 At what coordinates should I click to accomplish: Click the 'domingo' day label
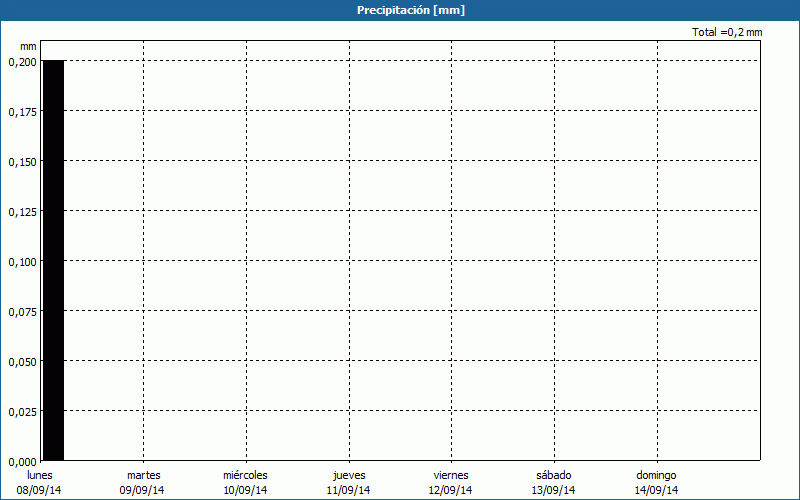point(657,476)
